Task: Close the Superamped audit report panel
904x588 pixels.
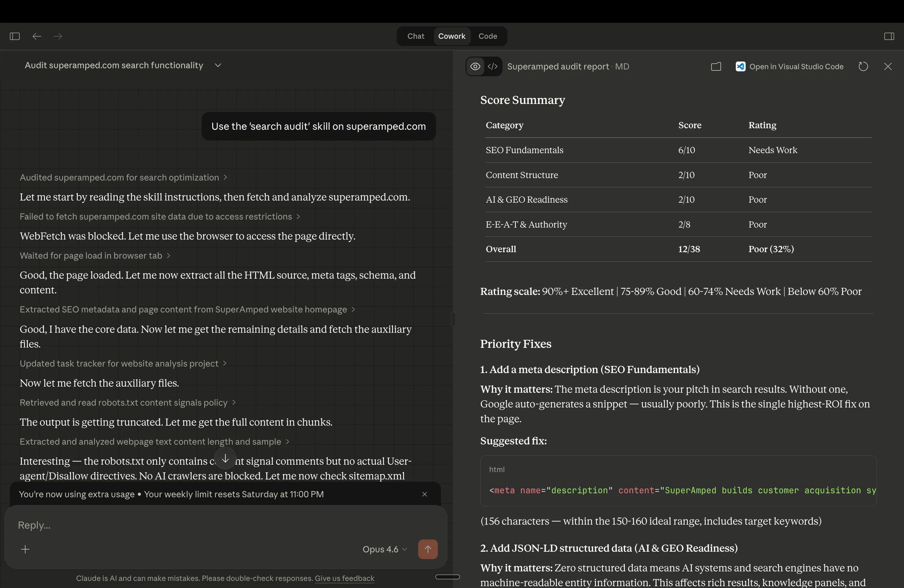Action: tap(888, 66)
